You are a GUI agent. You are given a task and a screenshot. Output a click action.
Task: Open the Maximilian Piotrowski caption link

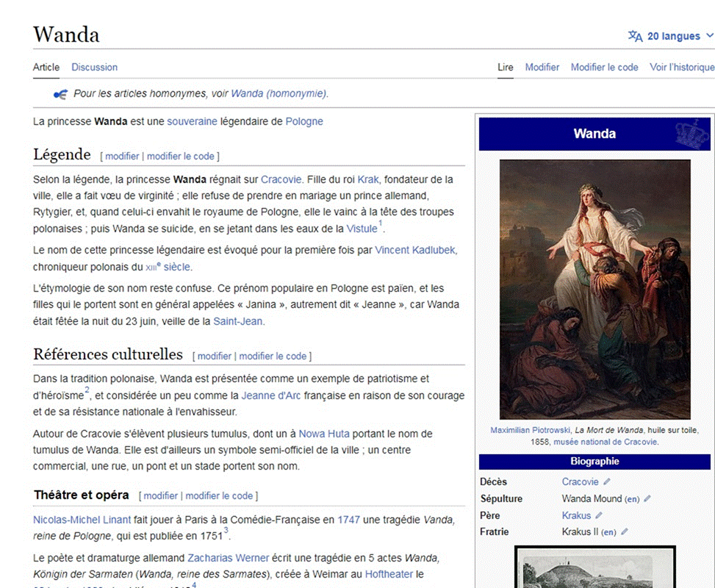[531, 430]
